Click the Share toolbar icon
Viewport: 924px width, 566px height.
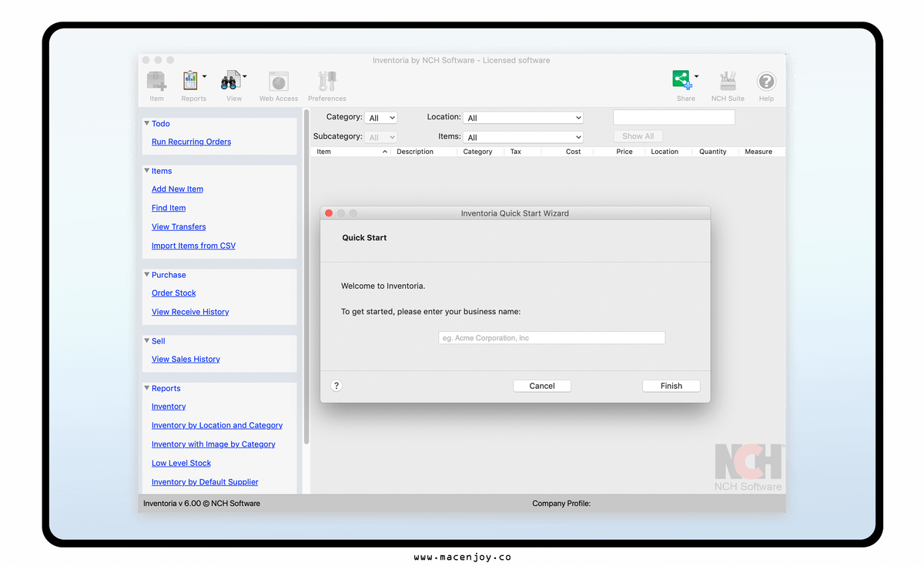click(681, 80)
